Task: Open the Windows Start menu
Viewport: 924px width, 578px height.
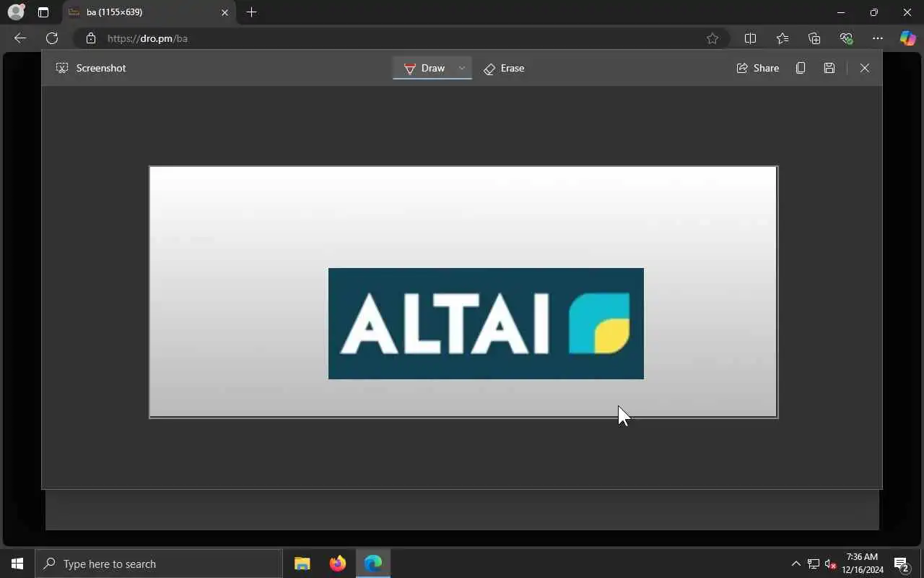Action: [x=17, y=564]
